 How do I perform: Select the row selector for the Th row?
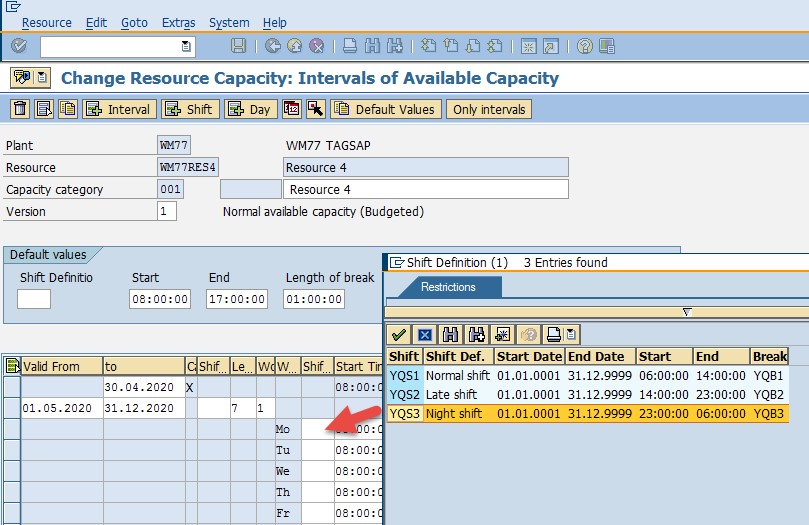point(12,493)
